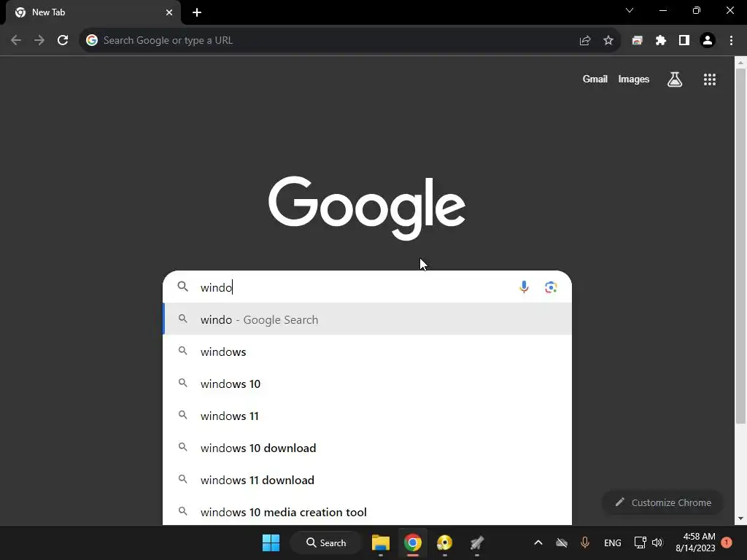
Task: Click the extension icon beside the puzzle icon
Action: (x=638, y=41)
